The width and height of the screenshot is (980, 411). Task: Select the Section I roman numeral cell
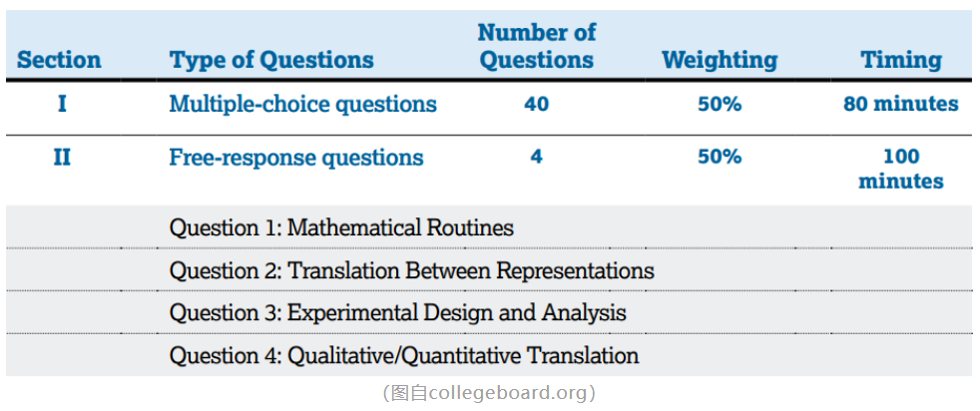62,104
